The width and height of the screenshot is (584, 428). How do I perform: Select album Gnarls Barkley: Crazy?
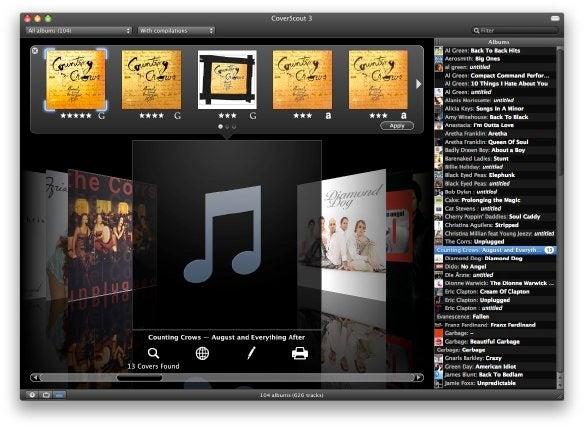coord(495,358)
